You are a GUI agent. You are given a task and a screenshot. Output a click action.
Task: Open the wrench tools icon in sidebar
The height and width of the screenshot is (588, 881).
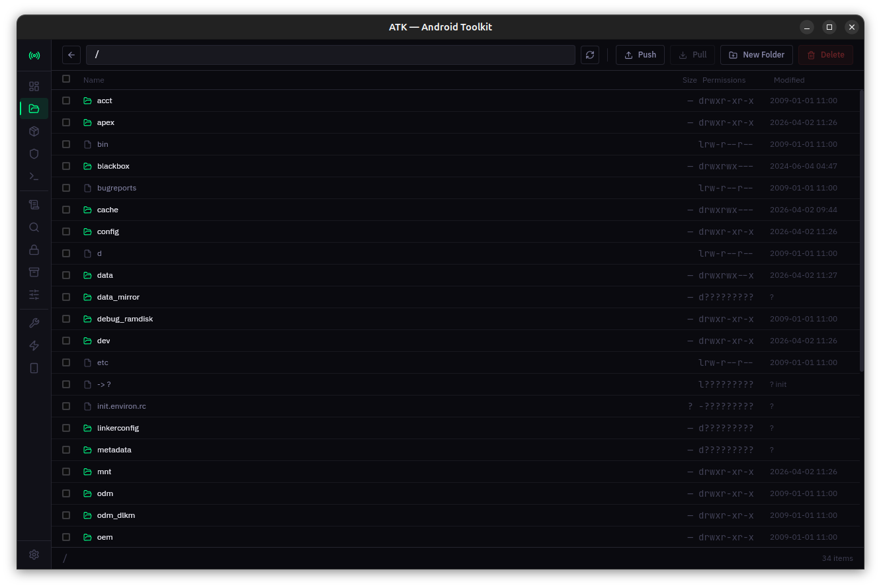pos(34,323)
